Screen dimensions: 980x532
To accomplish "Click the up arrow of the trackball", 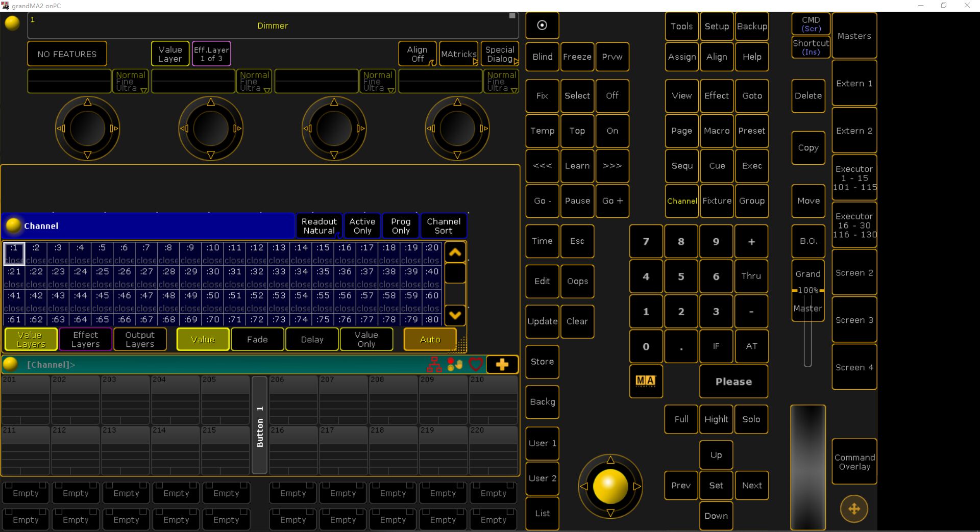I will pos(610,460).
